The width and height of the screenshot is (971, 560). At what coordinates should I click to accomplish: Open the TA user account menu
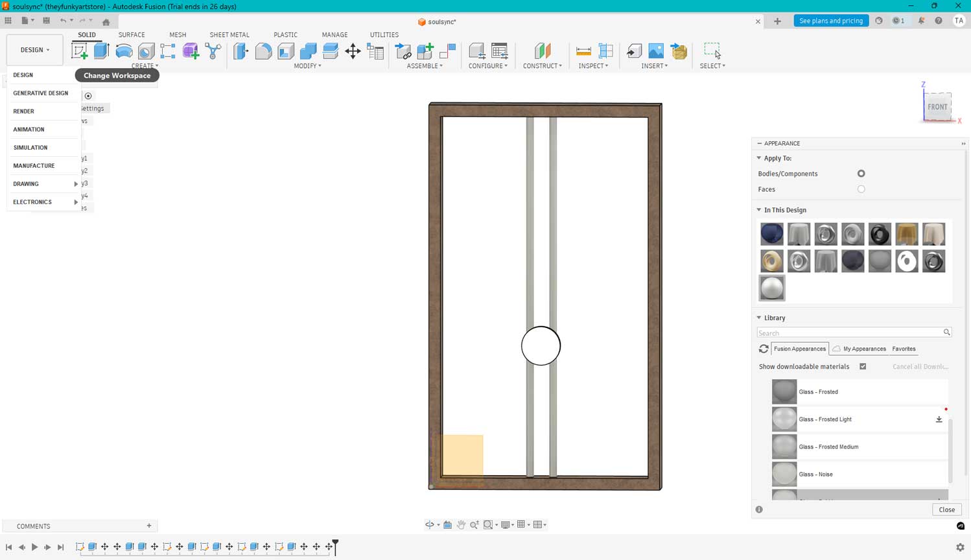pyautogui.click(x=959, y=21)
